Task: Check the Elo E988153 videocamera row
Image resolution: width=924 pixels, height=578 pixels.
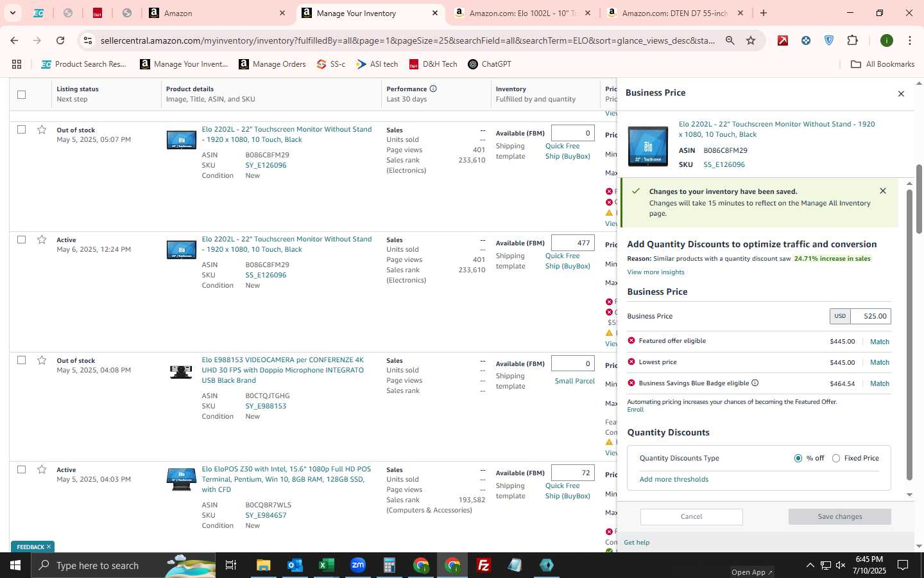Action: 21,360
